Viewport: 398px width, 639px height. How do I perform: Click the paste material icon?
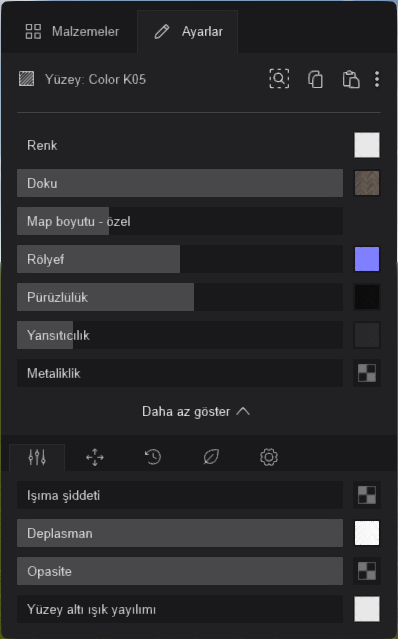click(351, 79)
